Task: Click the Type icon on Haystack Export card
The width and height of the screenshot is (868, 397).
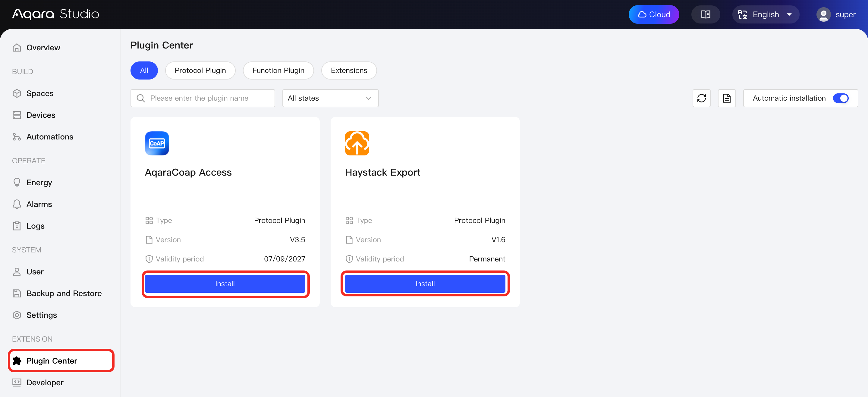Action: pos(349,220)
